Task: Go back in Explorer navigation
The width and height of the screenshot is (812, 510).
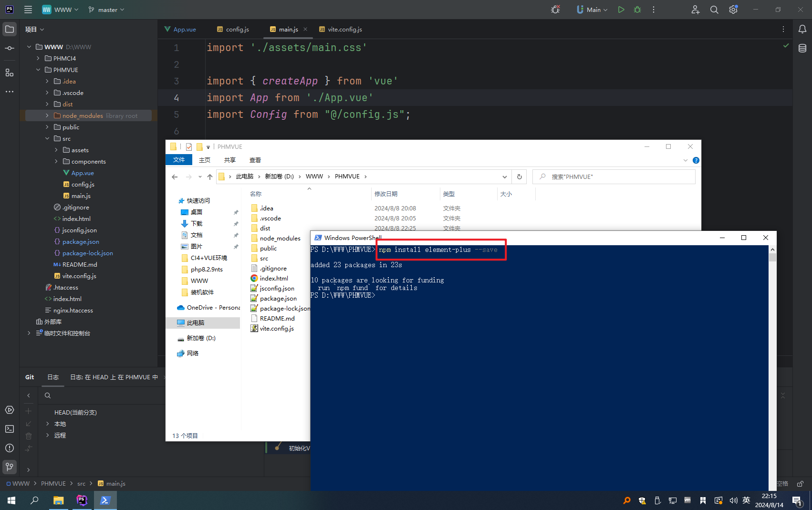Action: pos(175,177)
